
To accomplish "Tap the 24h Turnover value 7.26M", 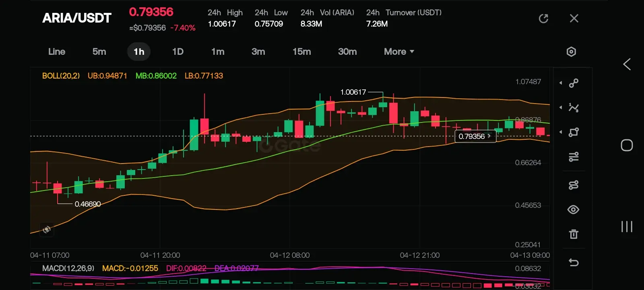I will tap(377, 24).
